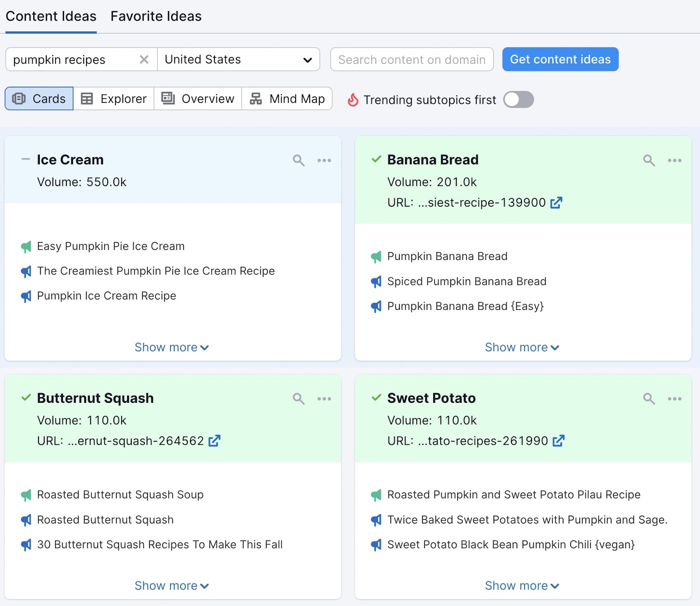Click the magnifier icon on the Ice Cream card

298,160
